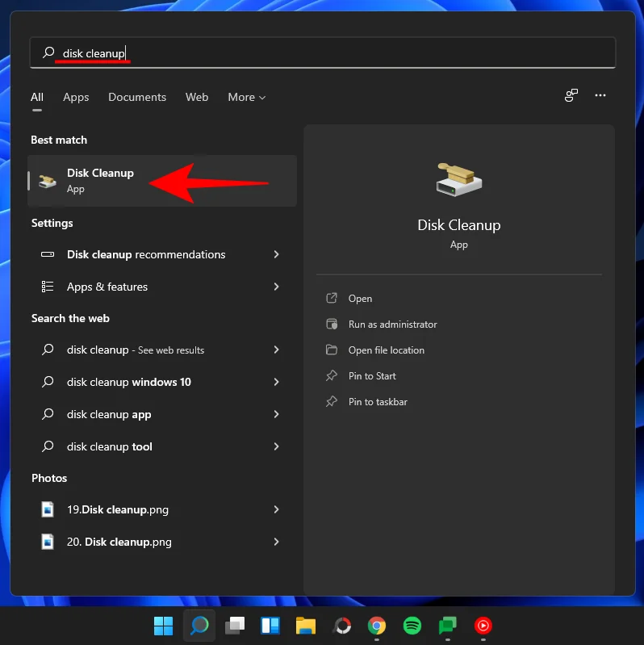Viewport: 644px width, 645px height.
Task: Click 'disk cleanup - See web results' entry
Action: tap(162, 350)
